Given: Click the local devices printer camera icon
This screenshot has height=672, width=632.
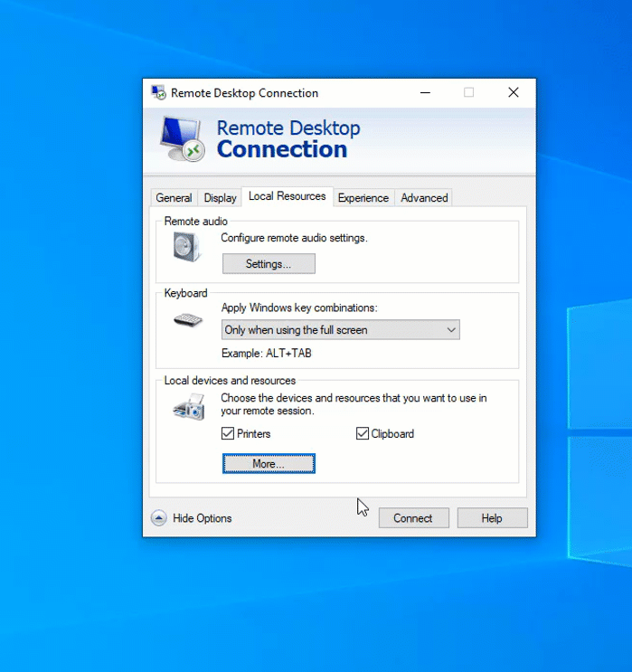Looking at the screenshot, I should tap(189, 407).
